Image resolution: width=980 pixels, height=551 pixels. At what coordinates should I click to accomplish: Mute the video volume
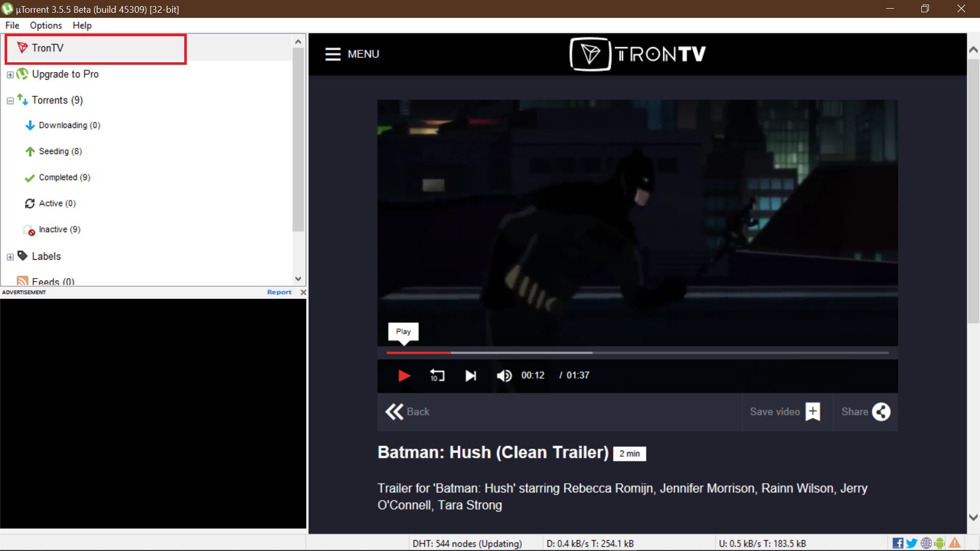(504, 376)
